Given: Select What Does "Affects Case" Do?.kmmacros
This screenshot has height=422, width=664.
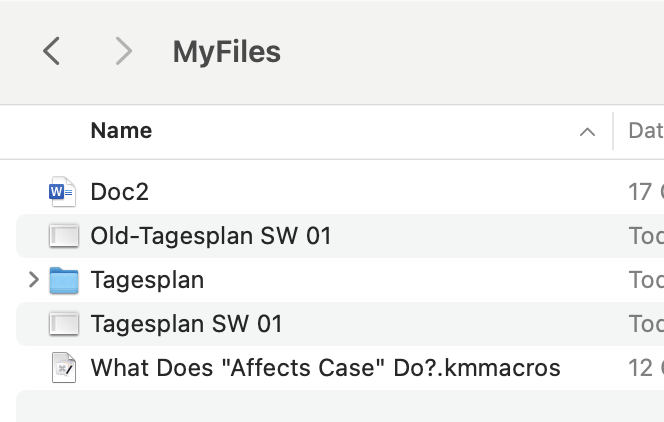Looking at the screenshot, I should click(325, 368).
